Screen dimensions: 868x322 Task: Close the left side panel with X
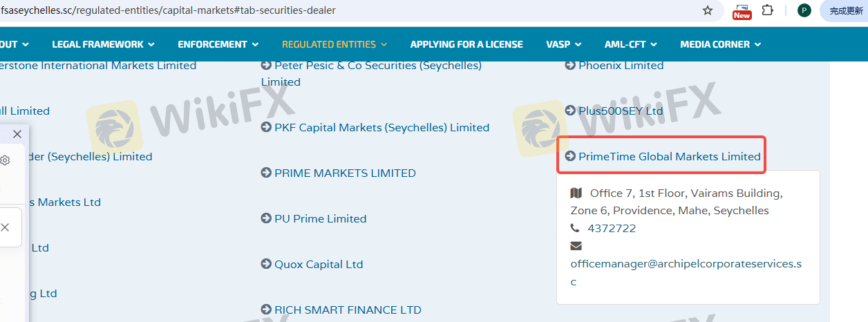[x=17, y=134]
